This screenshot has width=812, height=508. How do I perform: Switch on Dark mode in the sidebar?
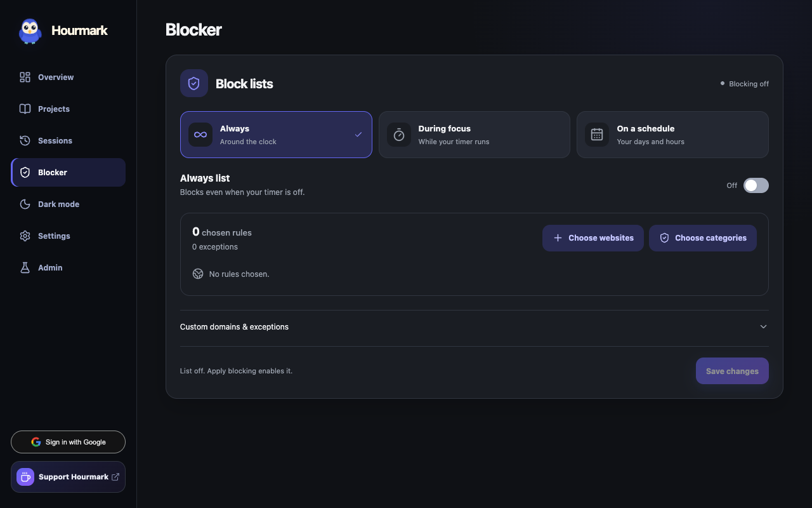pyautogui.click(x=68, y=204)
